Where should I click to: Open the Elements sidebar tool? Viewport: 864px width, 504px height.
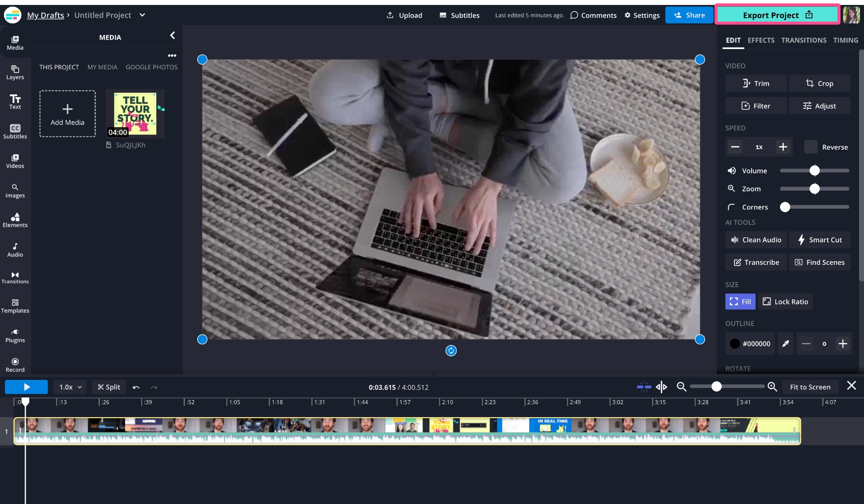(15, 220)
